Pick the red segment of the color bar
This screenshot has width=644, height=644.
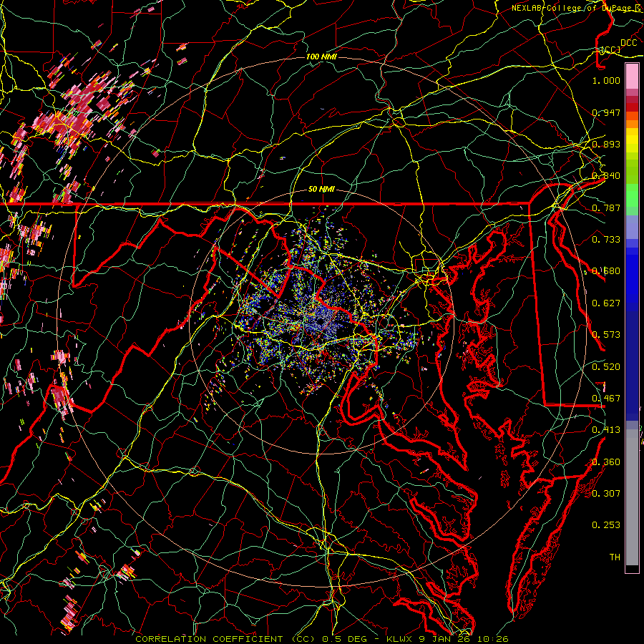pyautogui.click(x=632, y=107)
